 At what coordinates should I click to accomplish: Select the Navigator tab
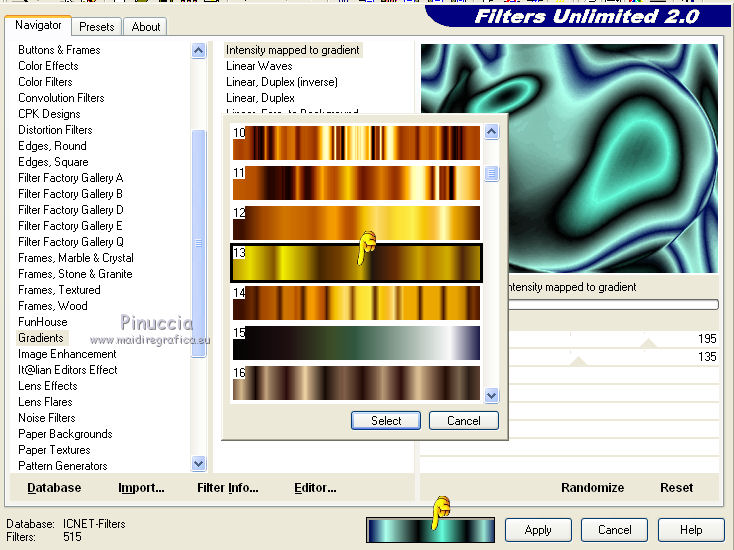tap(38, 25)
